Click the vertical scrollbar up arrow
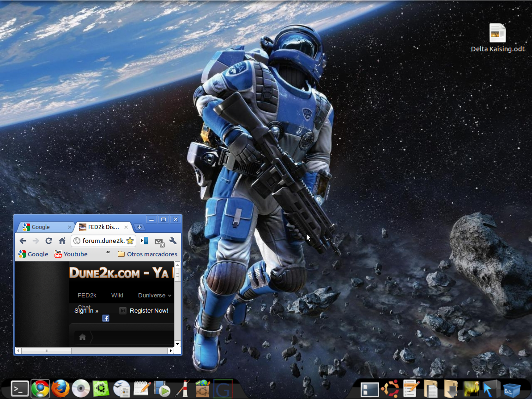The image size is (532, 399). [x=177, y=265]
